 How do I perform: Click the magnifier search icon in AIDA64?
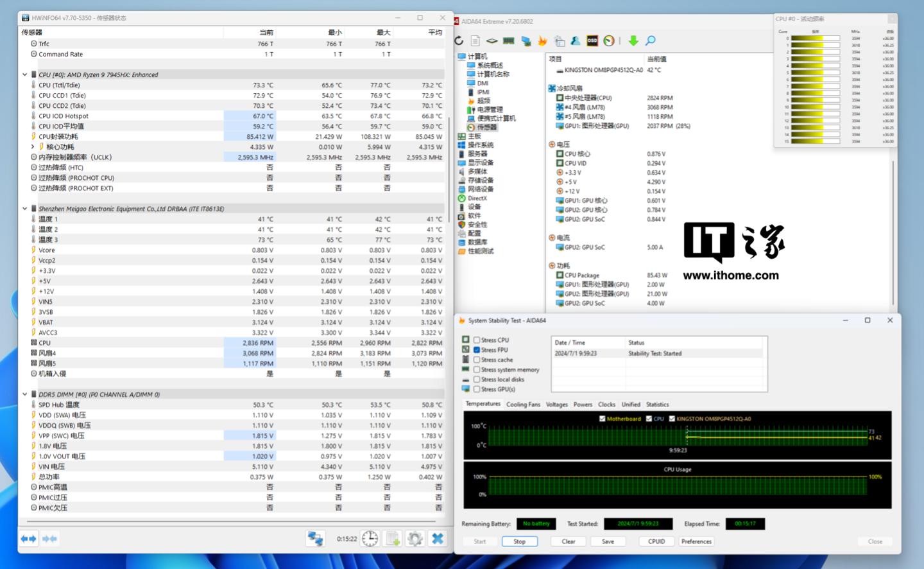point(651,41)
